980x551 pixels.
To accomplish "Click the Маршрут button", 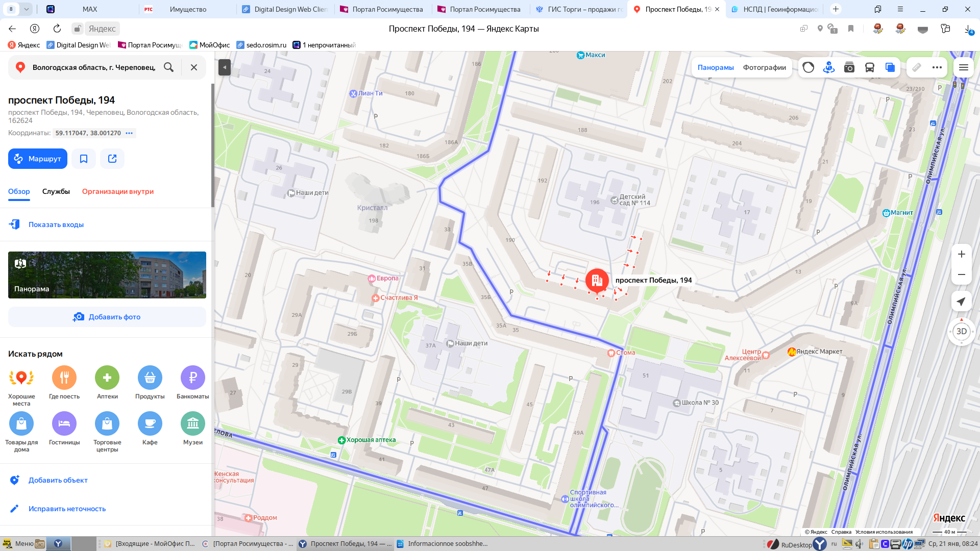I will (x=38, y=159).
